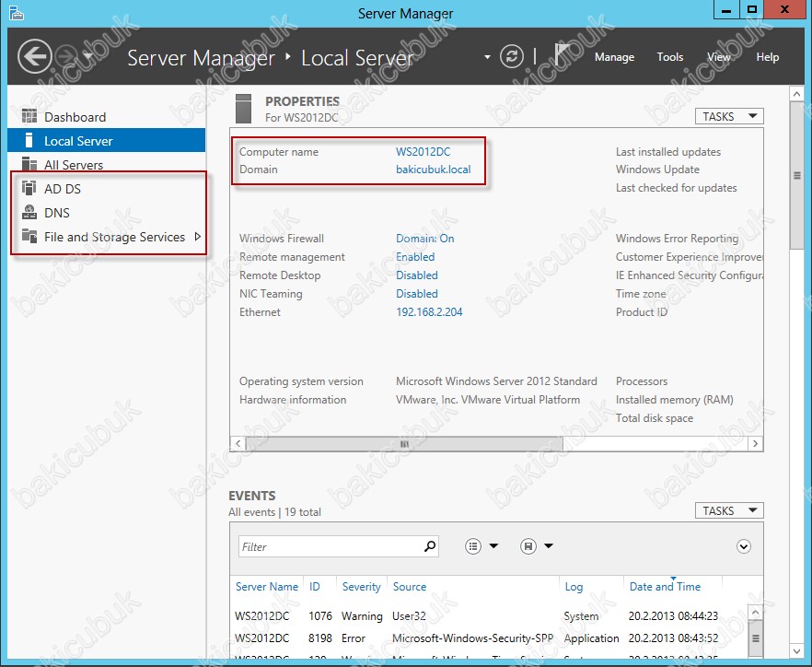Open the notifications flag
812x667 pixels.
(x=562, y=54)
